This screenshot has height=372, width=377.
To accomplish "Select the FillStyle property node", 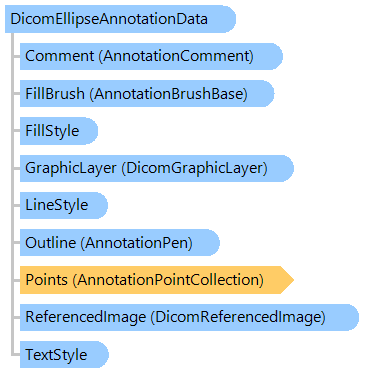I will coord(59,131).
